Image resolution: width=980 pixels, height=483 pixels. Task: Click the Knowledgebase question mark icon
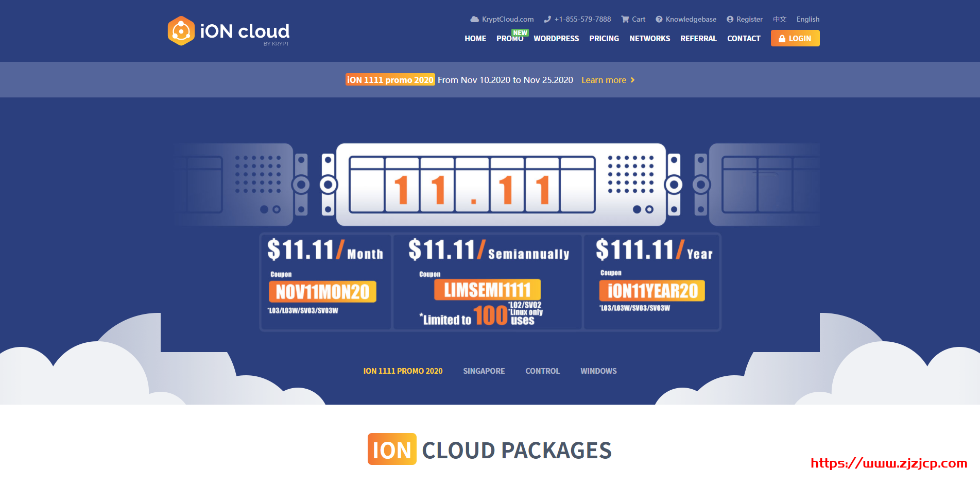pyautogui.click(x=659, y=19)
